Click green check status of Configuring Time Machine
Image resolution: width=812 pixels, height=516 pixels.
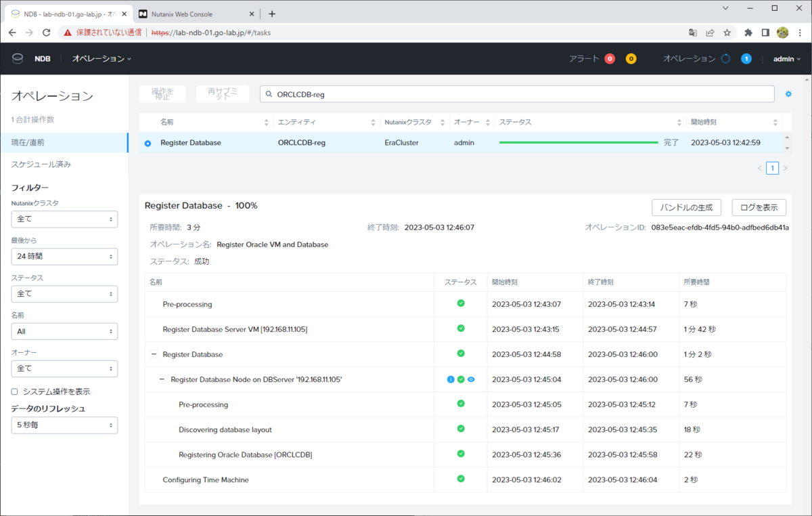[x=461, y=479]
